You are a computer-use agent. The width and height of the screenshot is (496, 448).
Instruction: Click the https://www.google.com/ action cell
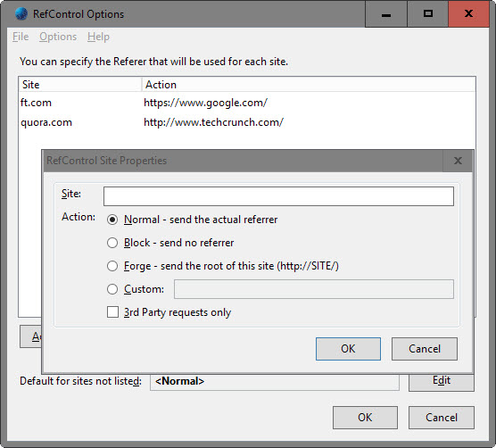(205, 103)
